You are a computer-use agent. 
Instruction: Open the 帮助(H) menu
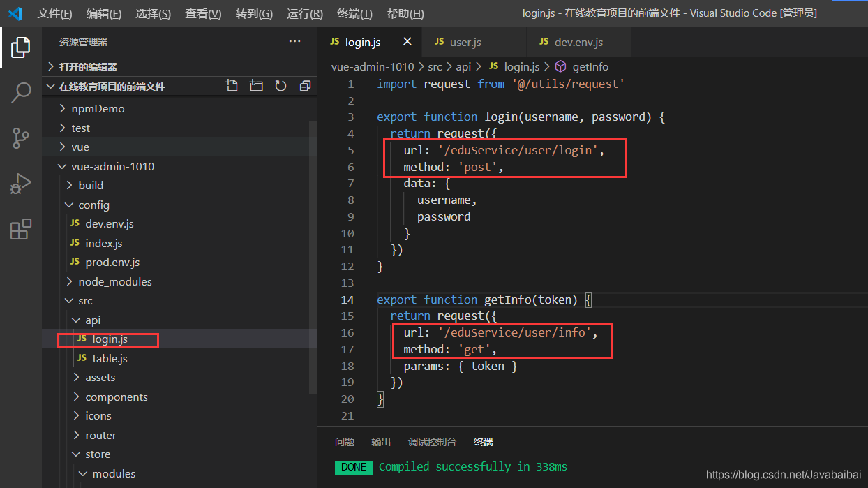click(x=405, y=14)
